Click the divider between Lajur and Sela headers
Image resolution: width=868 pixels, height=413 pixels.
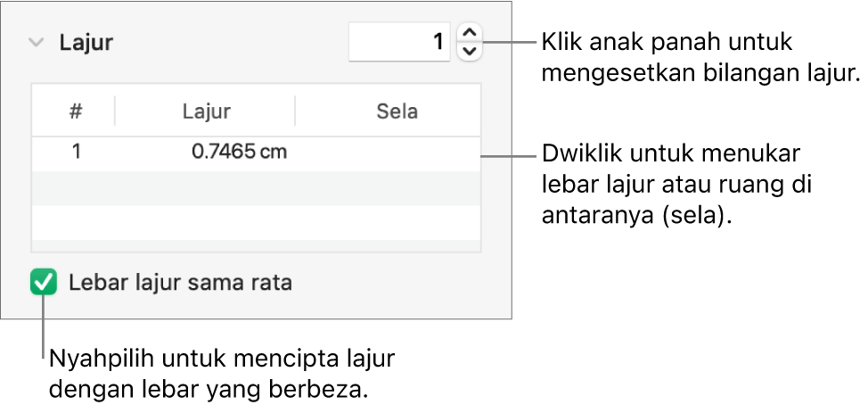(x=295, y=112)
